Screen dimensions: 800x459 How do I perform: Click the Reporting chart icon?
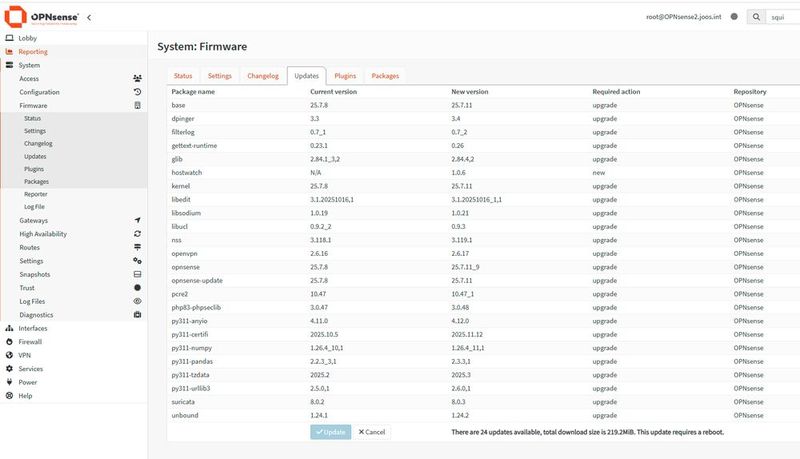[9, 52]
